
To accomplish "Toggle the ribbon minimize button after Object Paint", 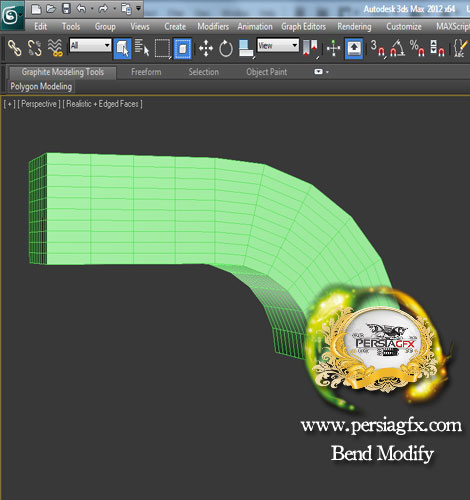I will coord(318,72).
